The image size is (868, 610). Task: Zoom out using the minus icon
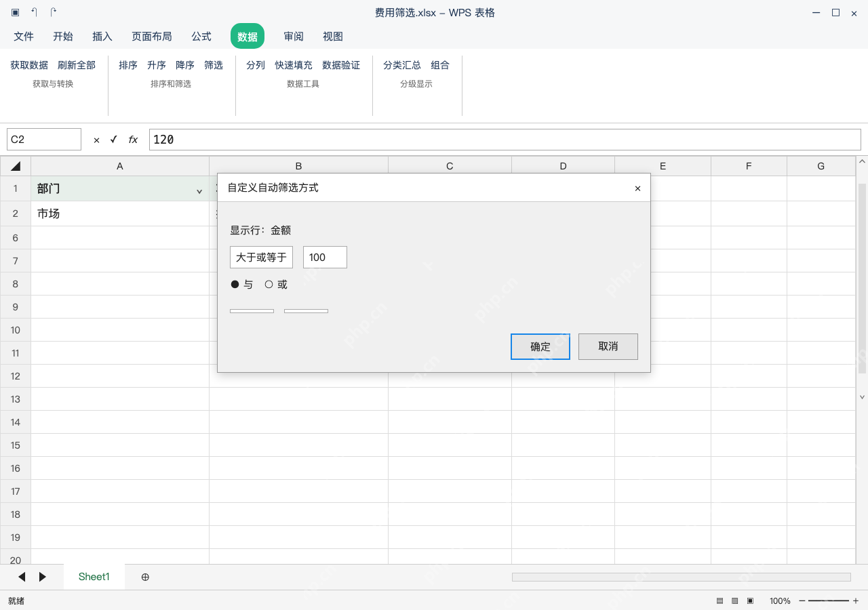802,601
